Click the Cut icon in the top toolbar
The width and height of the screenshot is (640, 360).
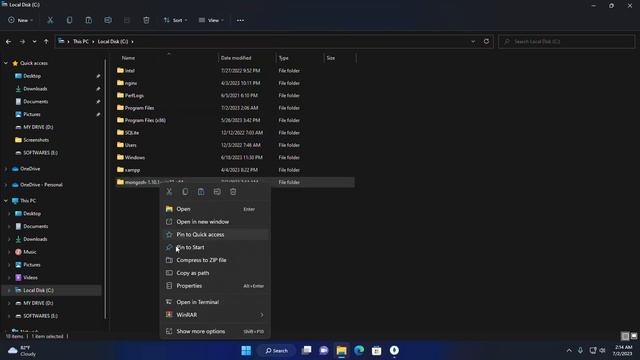point(50,20)
